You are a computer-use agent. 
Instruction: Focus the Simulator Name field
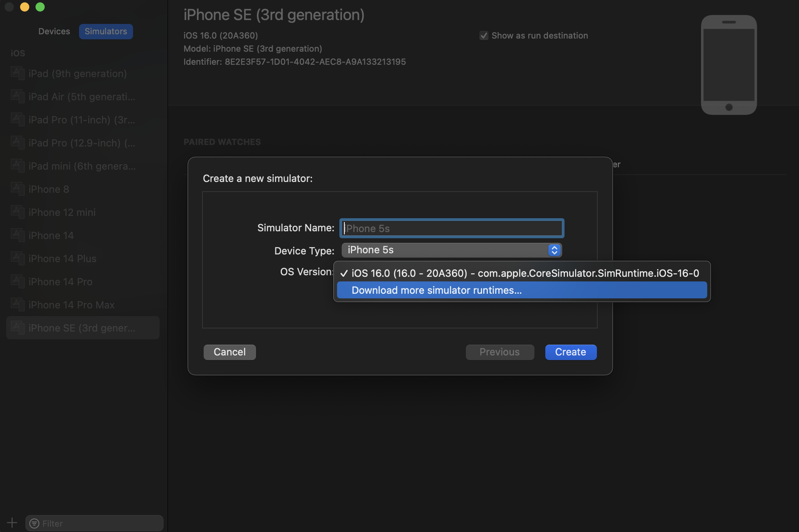pyautogui.click(x=452, y=228)
